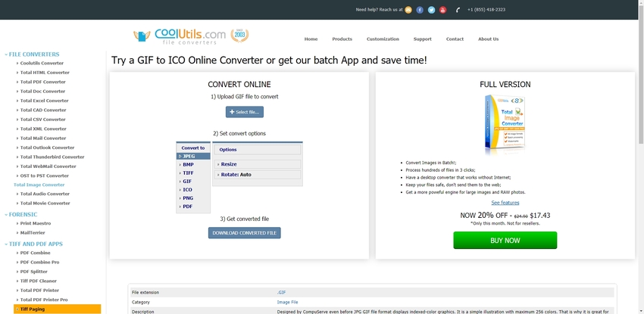The width and height of the screenshot is (644, 314).
Task: Click the phone handset icon
Action: (x=458, y=10)
